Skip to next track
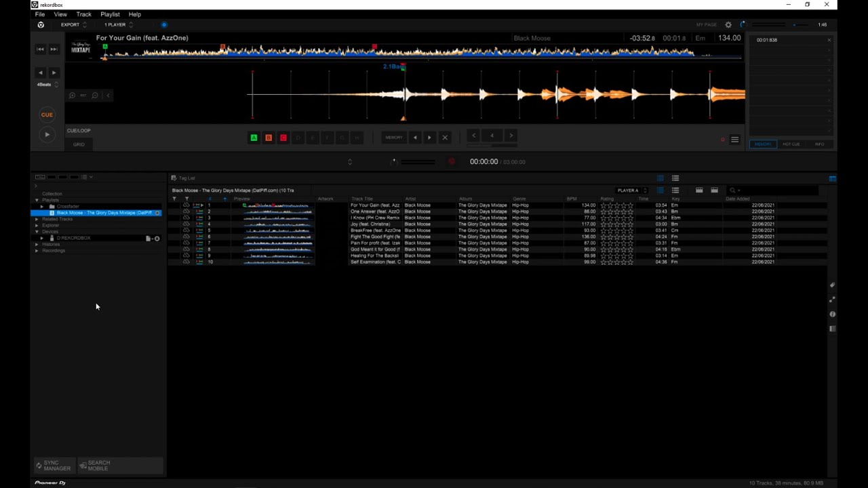Screen dimensions: 868x488 (54, 49)
